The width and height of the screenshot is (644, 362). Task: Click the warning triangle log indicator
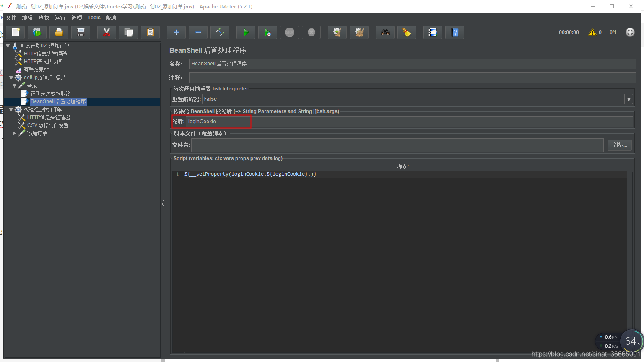[592, 32]
